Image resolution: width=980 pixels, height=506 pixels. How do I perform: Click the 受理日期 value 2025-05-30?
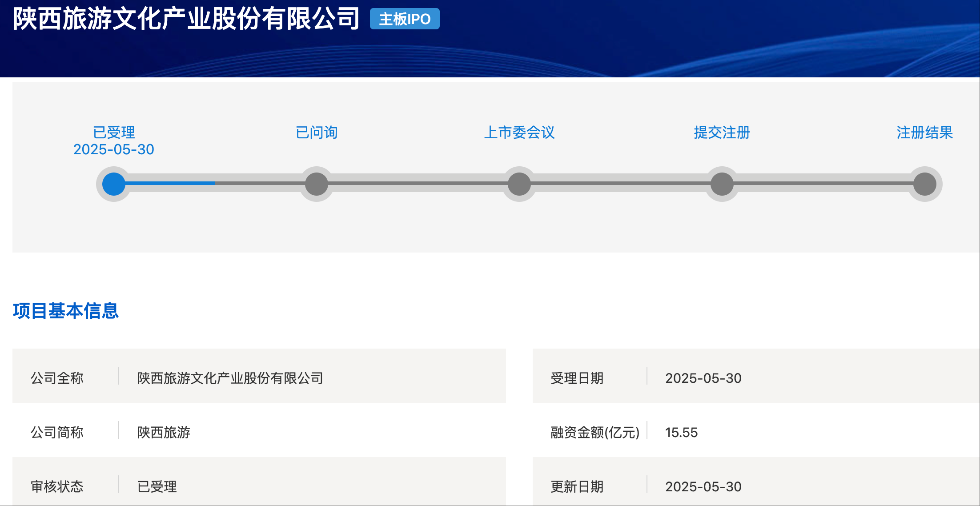pos(703,378)
